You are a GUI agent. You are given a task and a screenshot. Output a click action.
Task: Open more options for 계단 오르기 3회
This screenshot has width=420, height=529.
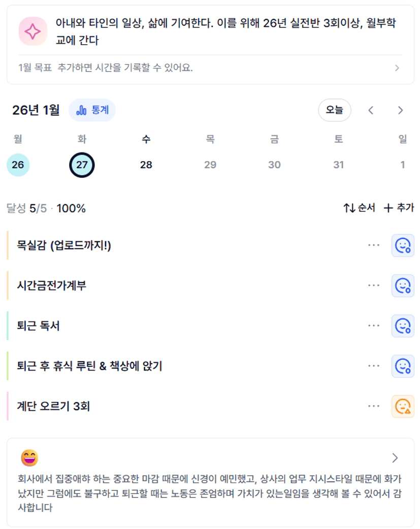click(x=374, y=406)
